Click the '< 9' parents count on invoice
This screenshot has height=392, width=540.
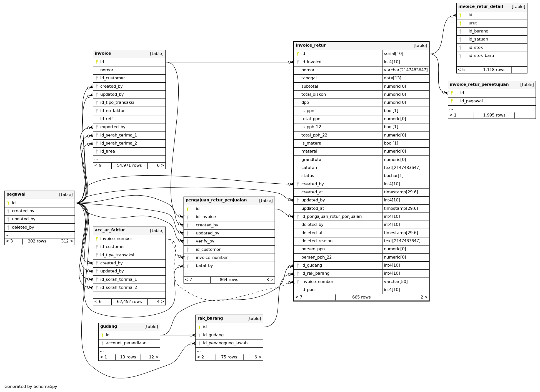click(x=98, y=166)
